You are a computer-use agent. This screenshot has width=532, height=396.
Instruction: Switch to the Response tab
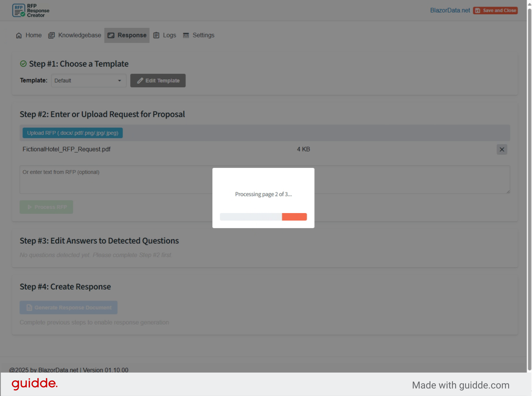pos(127,35)
